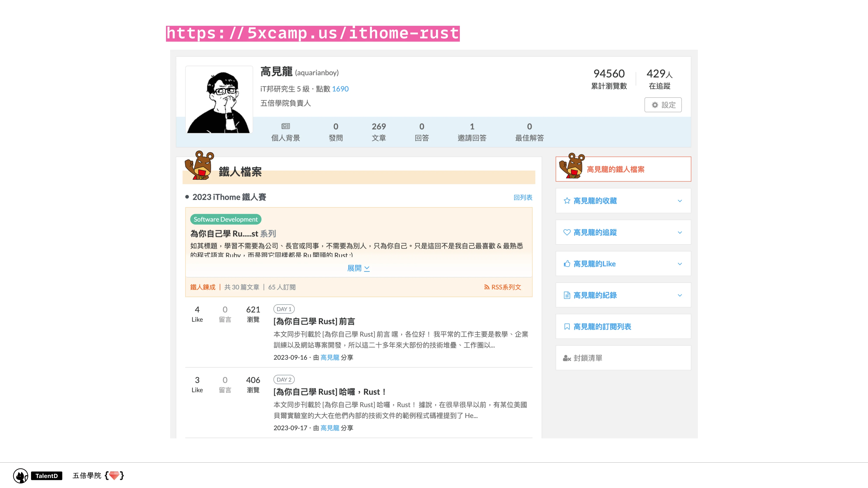This screenshot has height=488, width=868.
Task: Click the document icon beside 高見龍的紀錄
Action: coord(567,295)
